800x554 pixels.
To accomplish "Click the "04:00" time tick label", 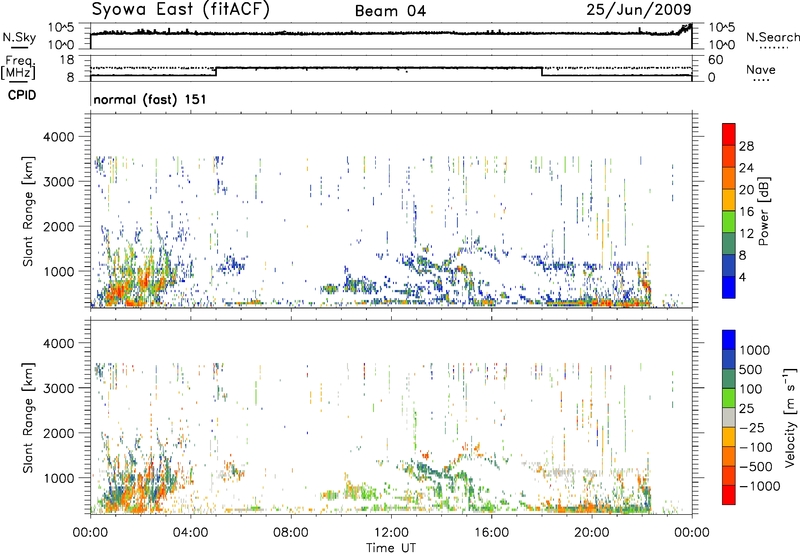I will click(191, 533).
